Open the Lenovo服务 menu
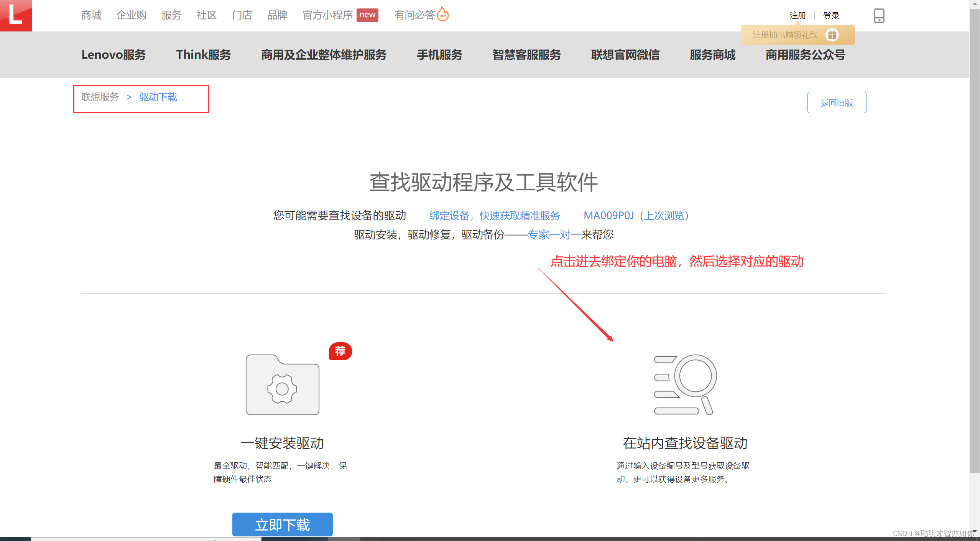 click(x=113, y=55)
